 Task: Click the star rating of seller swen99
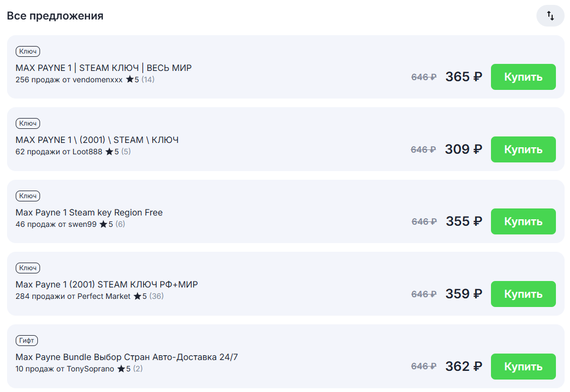(106, 224)
